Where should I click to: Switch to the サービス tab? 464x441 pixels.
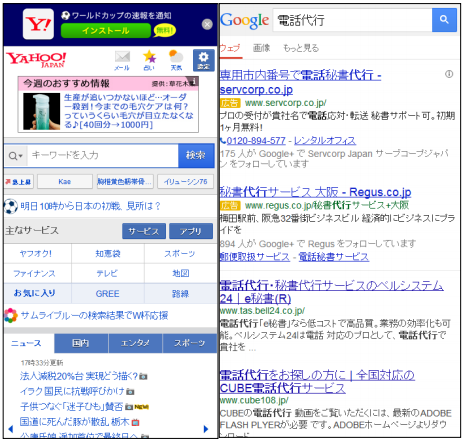tap(144, 231)
